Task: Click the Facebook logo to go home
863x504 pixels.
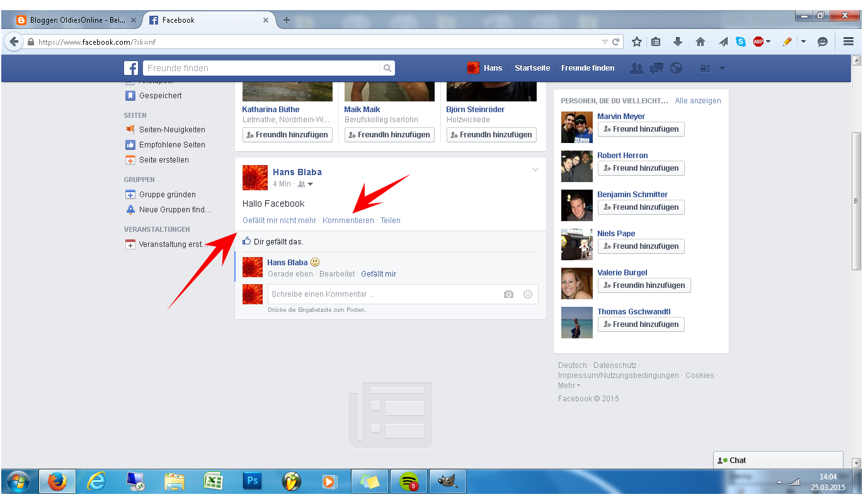Action: (x=131, y=68)
